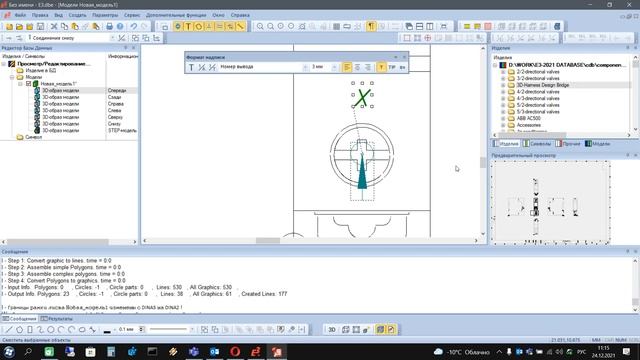Screen dimensions: 640x360
Task: Open the black line color swatch
Action: tap(107, 331)
